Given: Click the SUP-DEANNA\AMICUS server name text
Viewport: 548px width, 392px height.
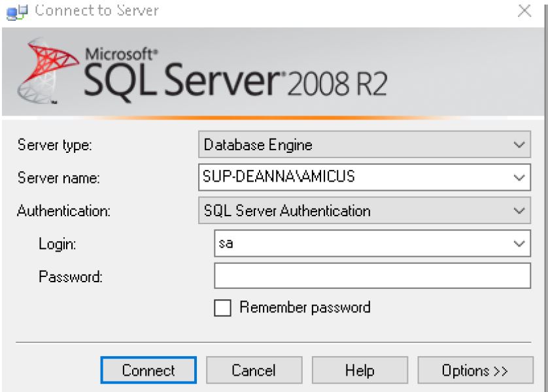Looking at the screenshot, I should pos(279,176).
